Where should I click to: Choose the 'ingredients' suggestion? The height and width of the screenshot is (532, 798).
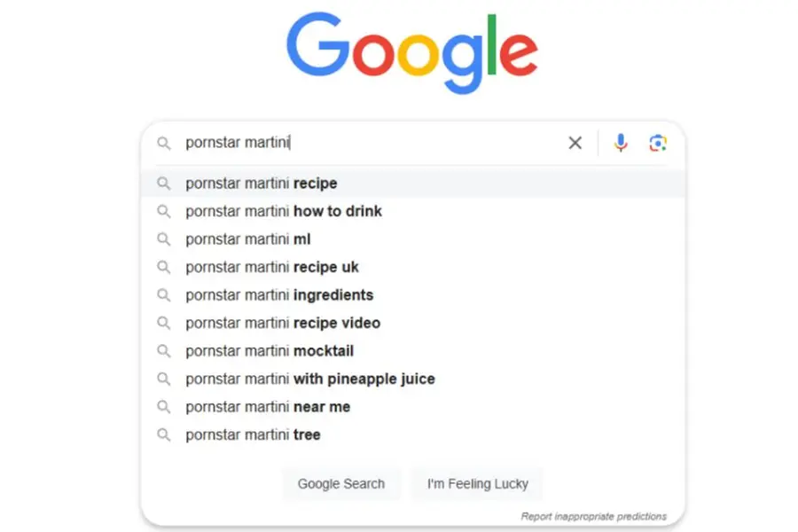(x=279, y=295)
